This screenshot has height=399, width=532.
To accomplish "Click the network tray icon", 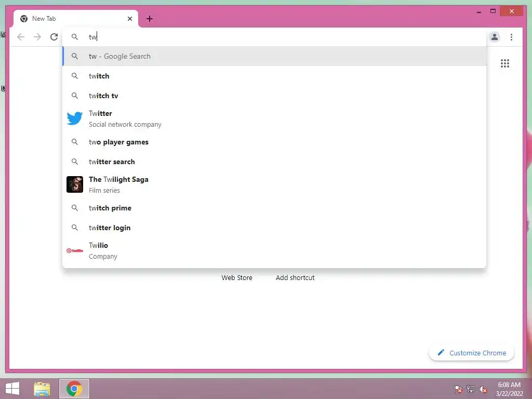I will pos(471,389).
